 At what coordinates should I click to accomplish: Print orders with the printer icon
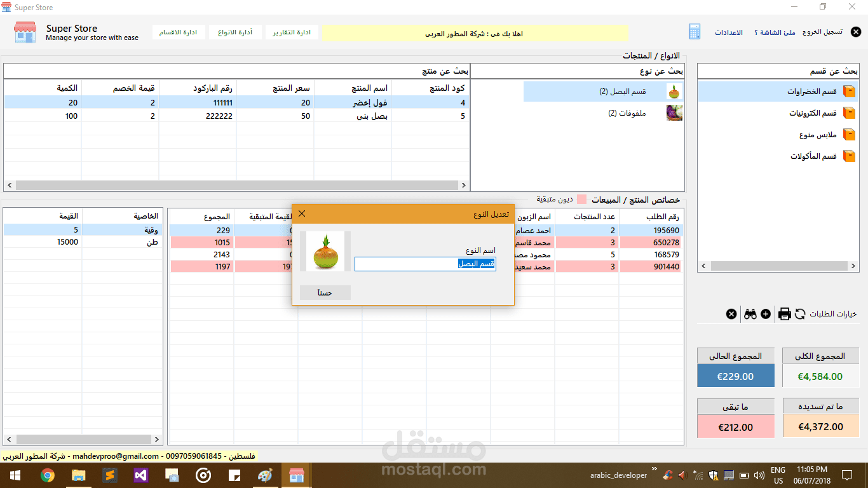(x=784, y=314)
